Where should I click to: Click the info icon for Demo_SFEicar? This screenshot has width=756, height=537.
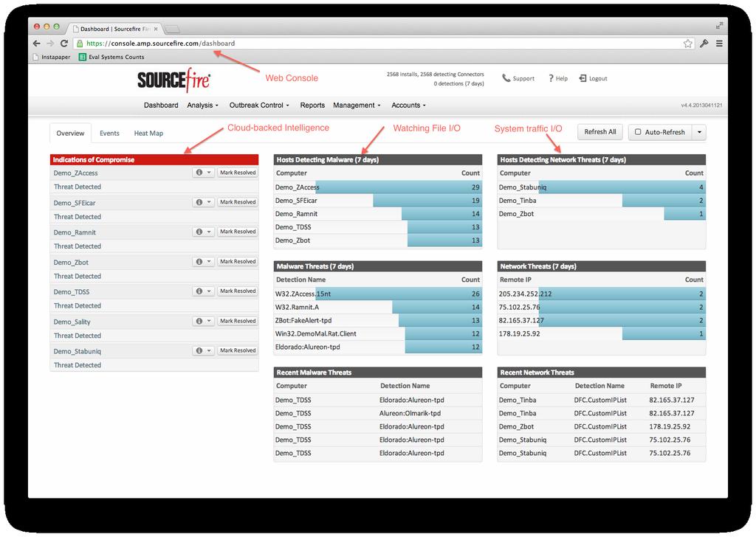coord(199,202)
